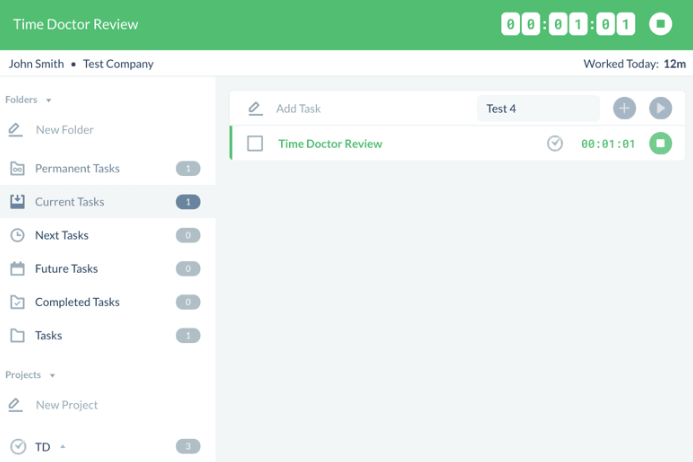Click the Time Doctor Review header title
Image resolution: width=693 pixels, height=462 pixels.
76,24
